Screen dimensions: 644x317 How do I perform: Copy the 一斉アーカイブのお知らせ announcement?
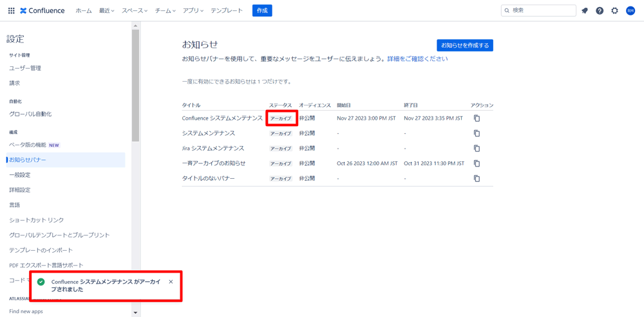coord(477,163)
